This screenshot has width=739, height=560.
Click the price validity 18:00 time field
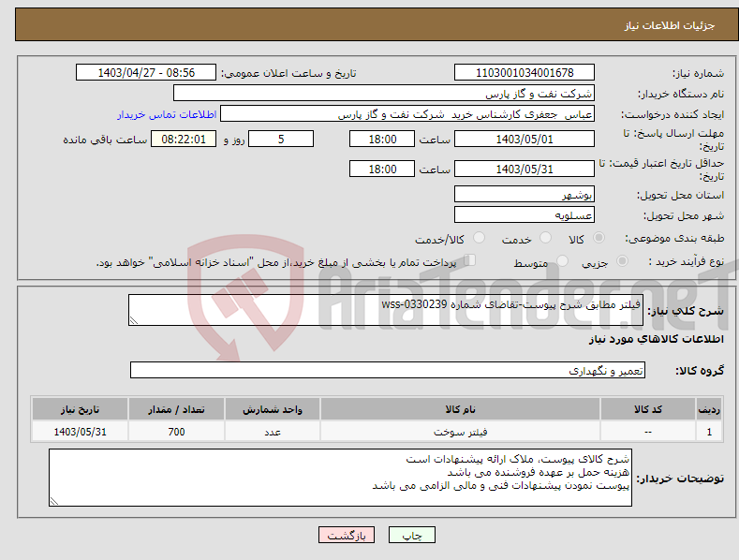(382, 169)
